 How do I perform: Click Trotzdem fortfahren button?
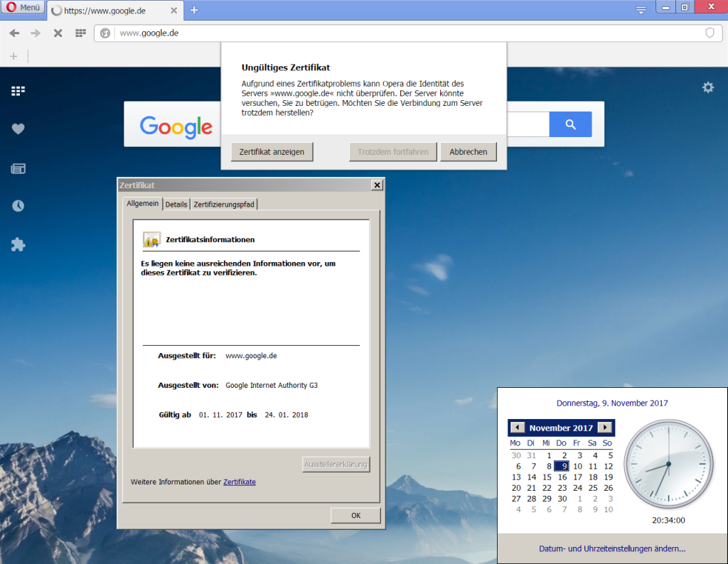point(392,152)
